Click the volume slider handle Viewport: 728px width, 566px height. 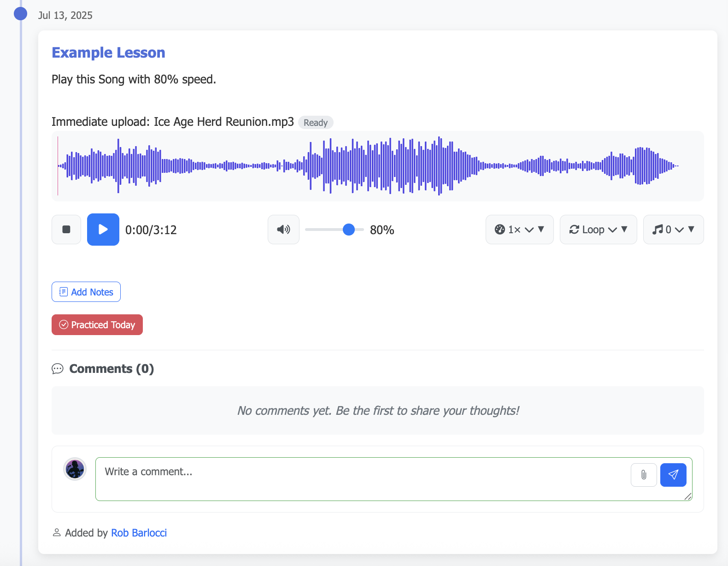349,230
